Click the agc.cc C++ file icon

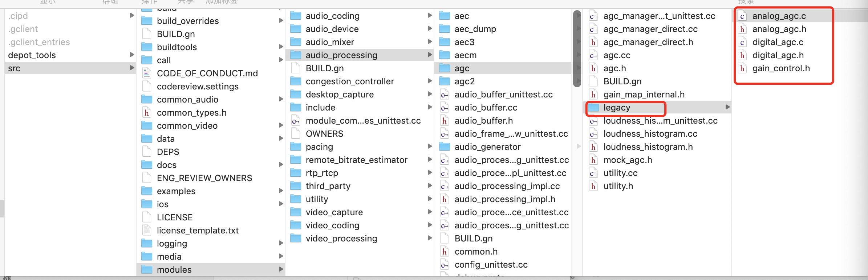(593, 56)
